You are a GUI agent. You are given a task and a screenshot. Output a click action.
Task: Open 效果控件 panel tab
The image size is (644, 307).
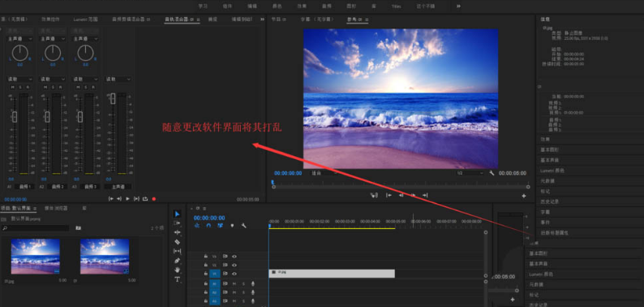pyautogui.click(x=50, y=19)
